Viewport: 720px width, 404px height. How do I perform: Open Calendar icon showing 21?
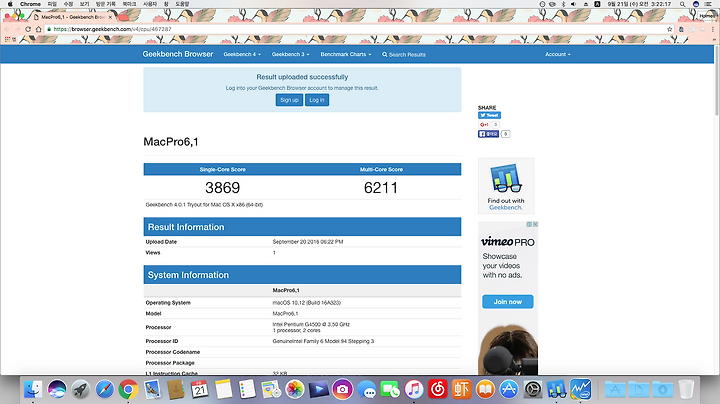point(200,390)
